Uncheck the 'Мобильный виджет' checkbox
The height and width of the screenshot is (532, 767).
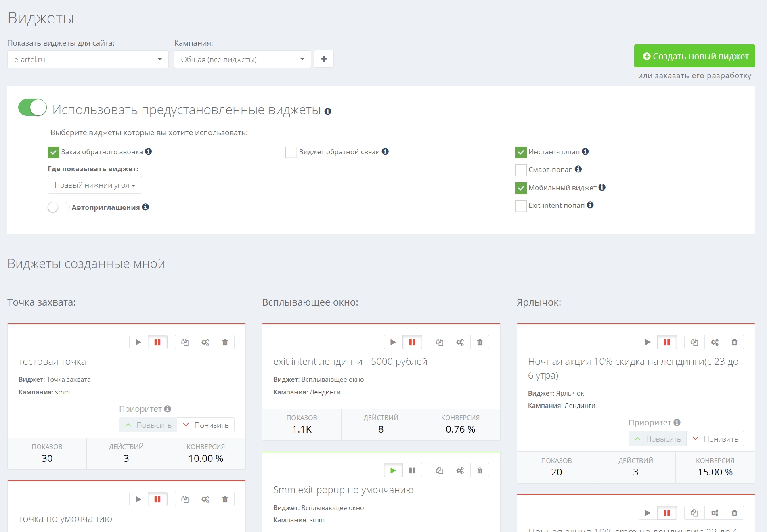521,188
